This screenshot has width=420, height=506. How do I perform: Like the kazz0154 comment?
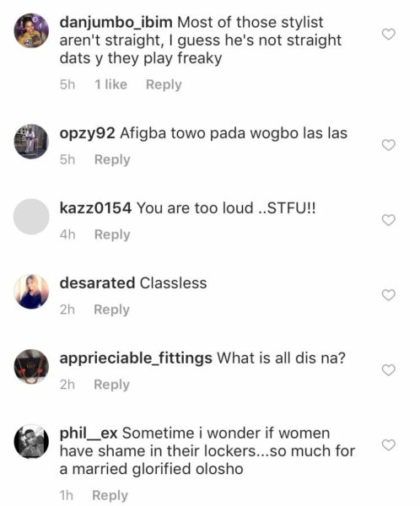[x=388, y=220]
